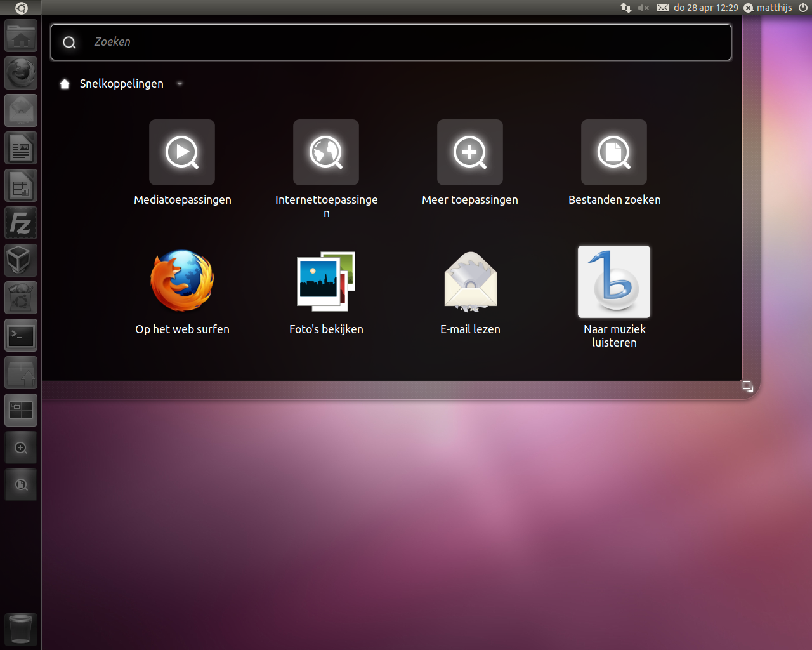Open the network connections indicator
The image size is (812, 650).
pos(626,8)
